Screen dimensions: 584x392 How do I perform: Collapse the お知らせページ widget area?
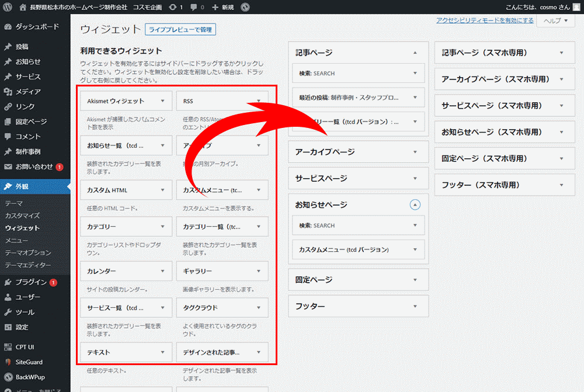tap(415, 204)
